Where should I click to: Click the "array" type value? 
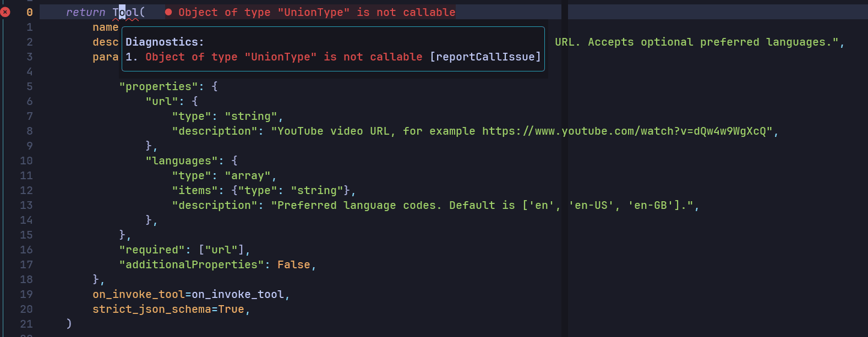click(248, 175)
